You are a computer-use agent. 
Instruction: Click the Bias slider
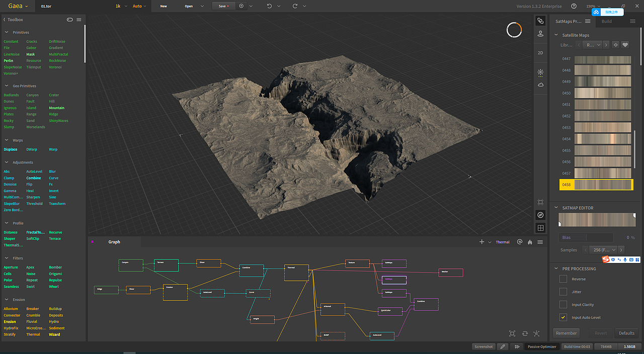pyautogui.click(x=586, y=237)
